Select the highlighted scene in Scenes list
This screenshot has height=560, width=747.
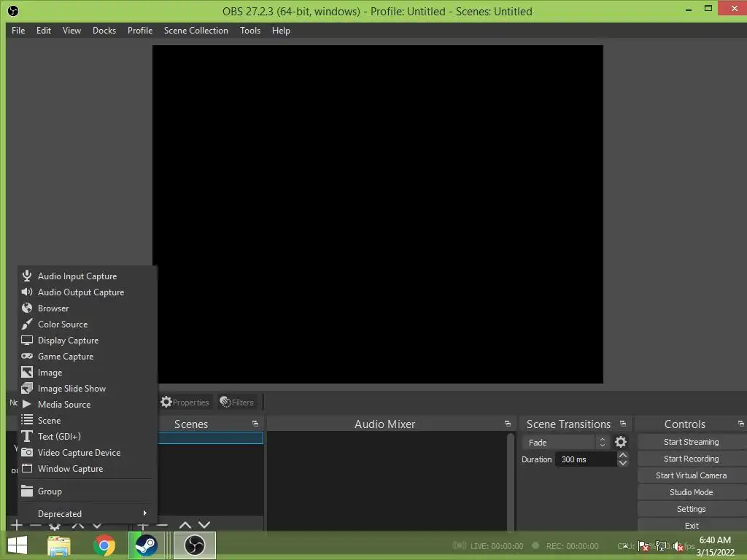pyautogui.click(x=211, y=437)
